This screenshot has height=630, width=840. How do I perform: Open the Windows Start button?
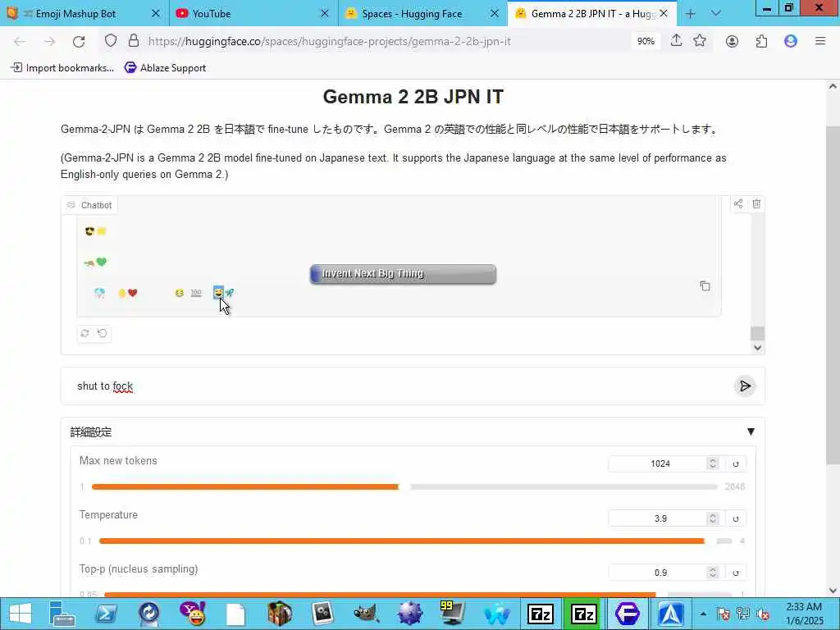21,614
